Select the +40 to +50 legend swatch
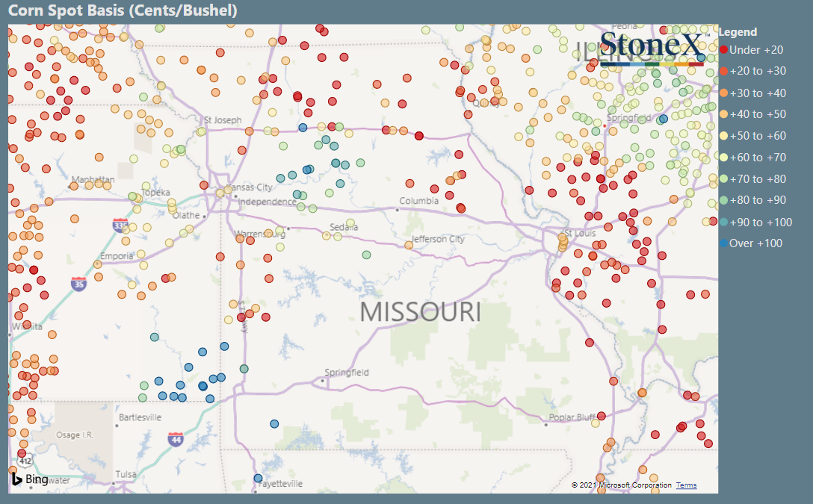The height and width of the screenshot is (504, 813). coord(724,114)
